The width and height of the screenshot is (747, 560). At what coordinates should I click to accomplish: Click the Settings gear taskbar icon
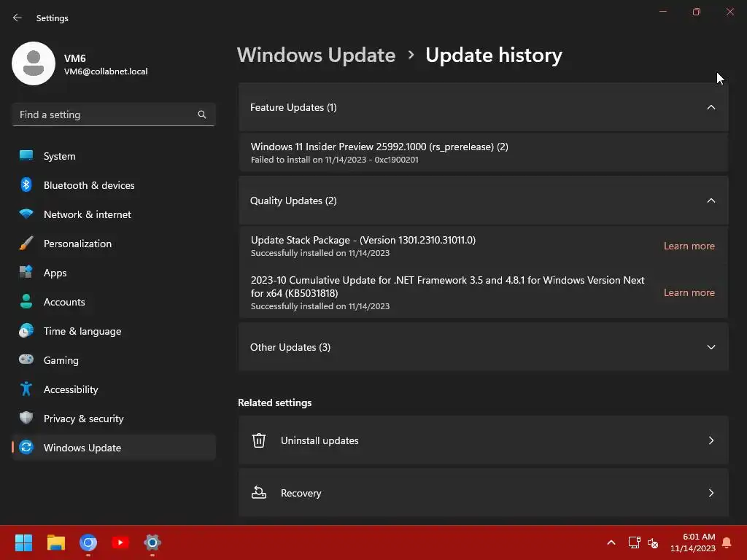coord(152,542)
